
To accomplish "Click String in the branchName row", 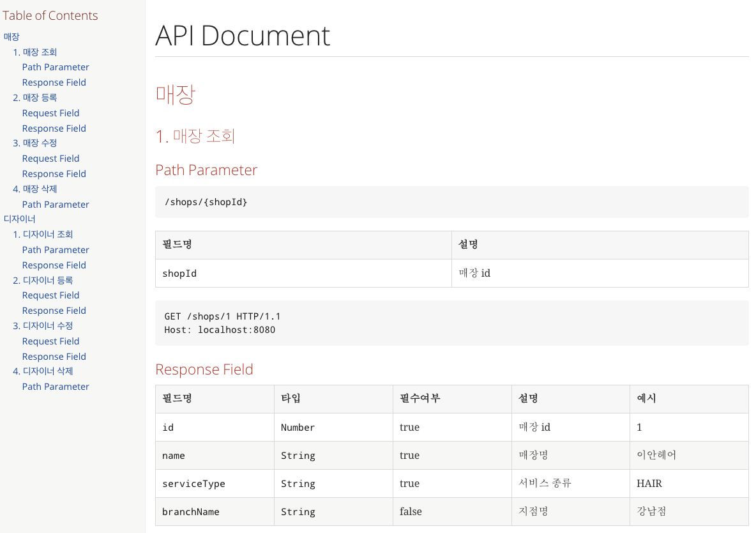I will click(333, 512).
